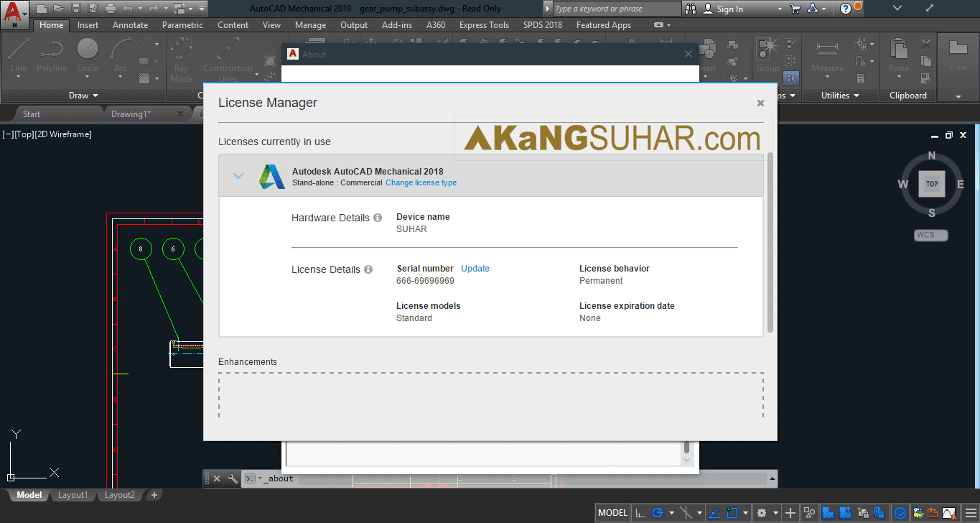Click the TOP face of the ViewCube
Screen dimensions: 980x523
[931, 184]
